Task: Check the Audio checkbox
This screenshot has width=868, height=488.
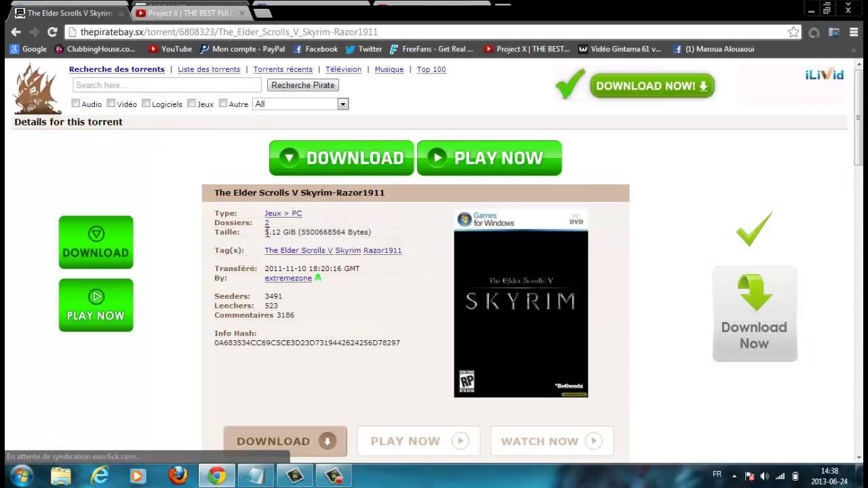Action: tap(76, 104)
